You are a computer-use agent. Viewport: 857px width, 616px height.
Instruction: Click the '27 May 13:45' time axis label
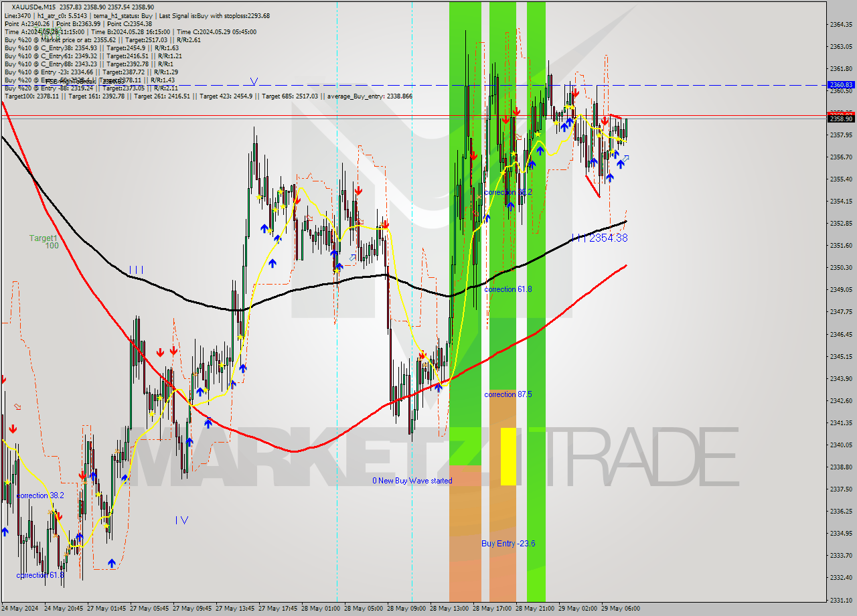235,609
